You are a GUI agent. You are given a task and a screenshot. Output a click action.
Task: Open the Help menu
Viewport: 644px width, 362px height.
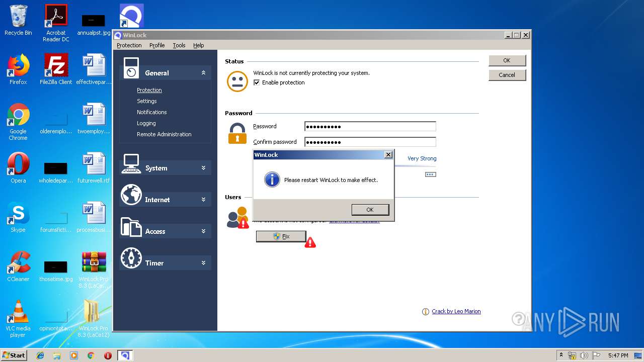pos(199,45)
